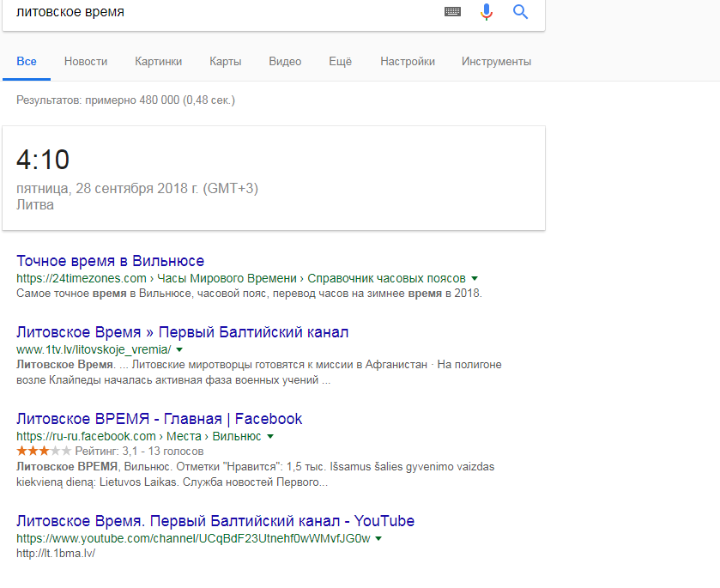Viewport: 720px width, 588px height.
Task: Open "Литовское Время. Первый Балтийский канал - YouTube" result
Action: click(215, 521)
